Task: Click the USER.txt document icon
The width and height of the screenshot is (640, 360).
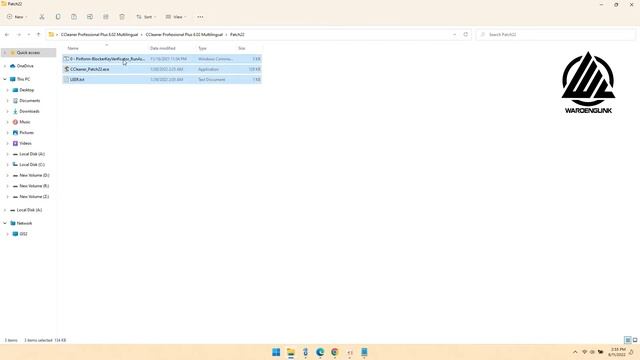Action: 67,79
